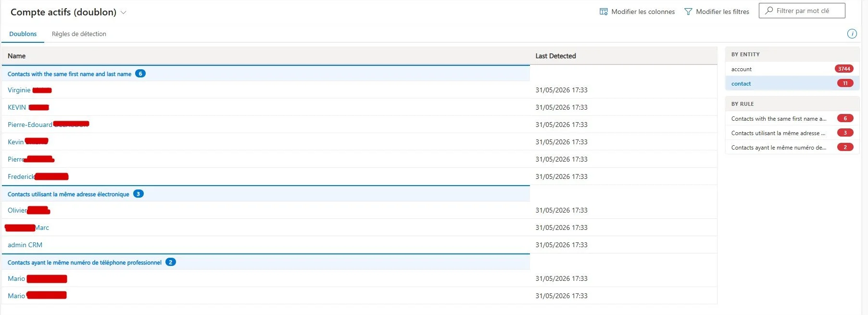Open the Olivier contact record
The height and width of the screenshot is (315, 868).
pos(29,210)
